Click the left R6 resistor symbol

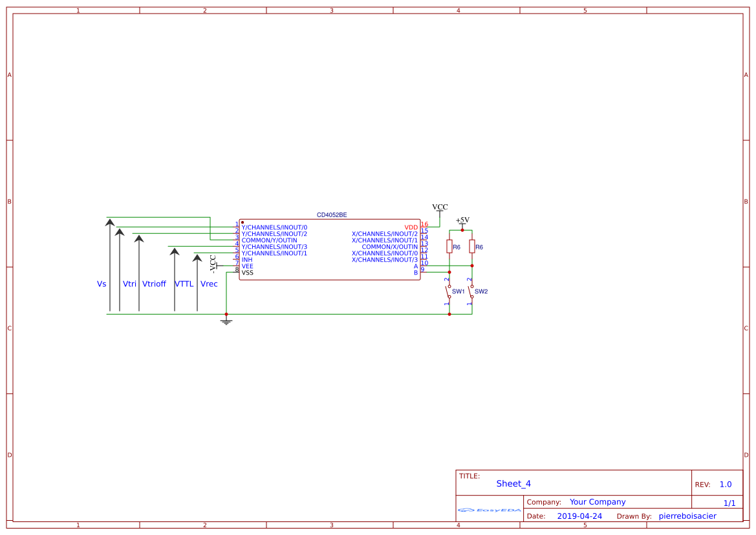(x=449, y=247)
